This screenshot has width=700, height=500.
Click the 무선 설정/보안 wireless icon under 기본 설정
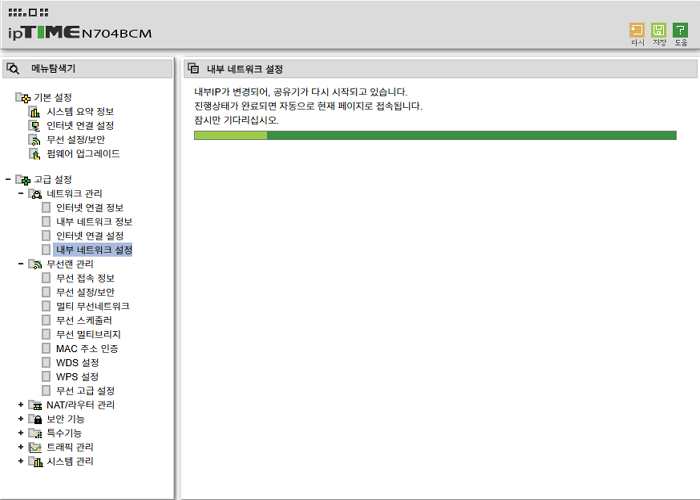pos(34,140)
